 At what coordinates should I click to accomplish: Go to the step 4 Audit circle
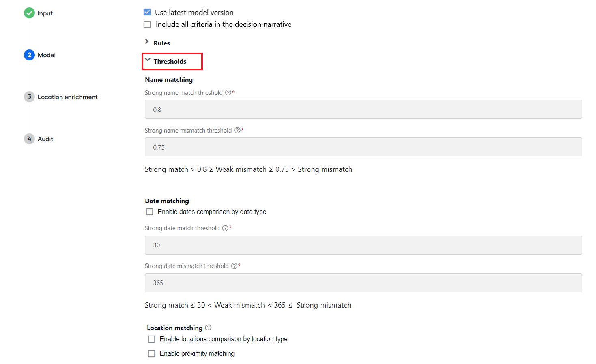tap(29, 139)
